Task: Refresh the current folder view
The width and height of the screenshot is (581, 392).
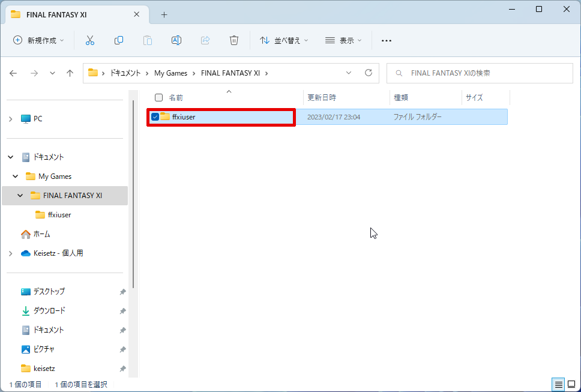Action: (369, 73)
